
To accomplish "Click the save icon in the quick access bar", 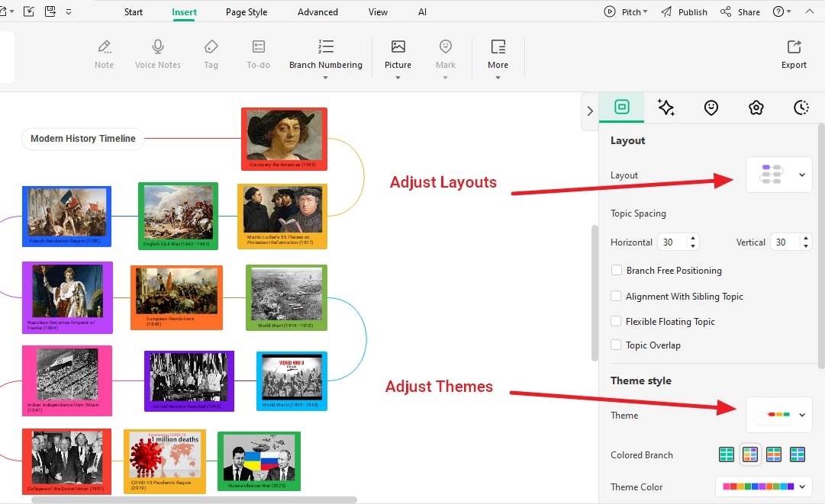I will pos(50,11).
